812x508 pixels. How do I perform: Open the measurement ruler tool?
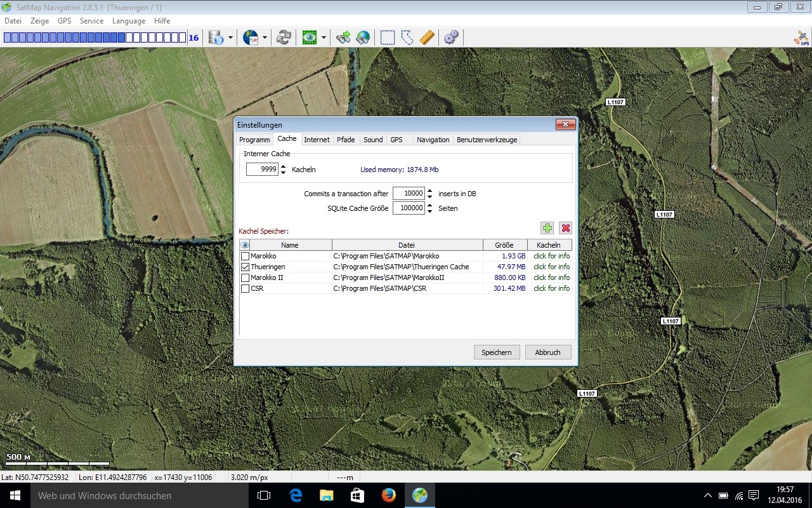[x=426, y=37]
